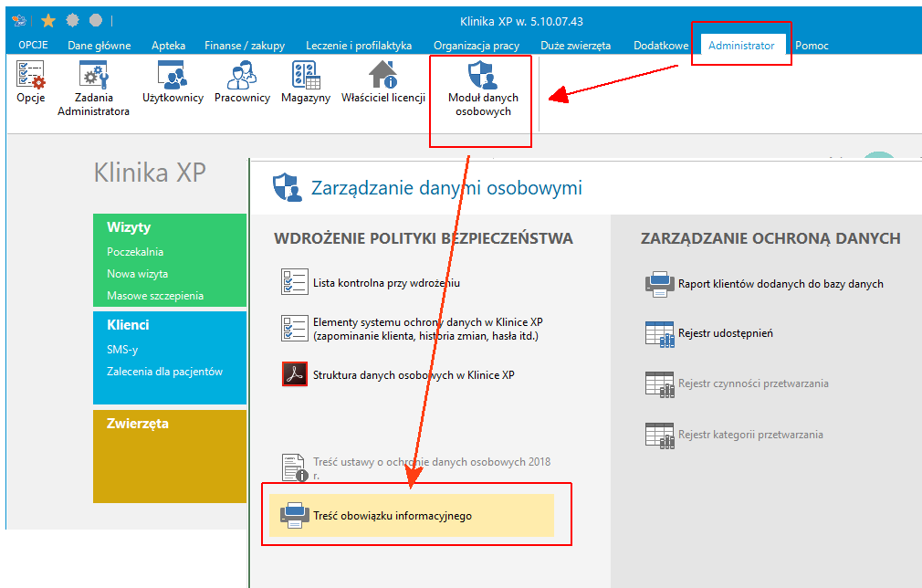This screenshot has width=922, height=588.
Task: Open Treść ustawy o ochronie danych osobowych
Action: pyautogui.click(x=432, y=468)
